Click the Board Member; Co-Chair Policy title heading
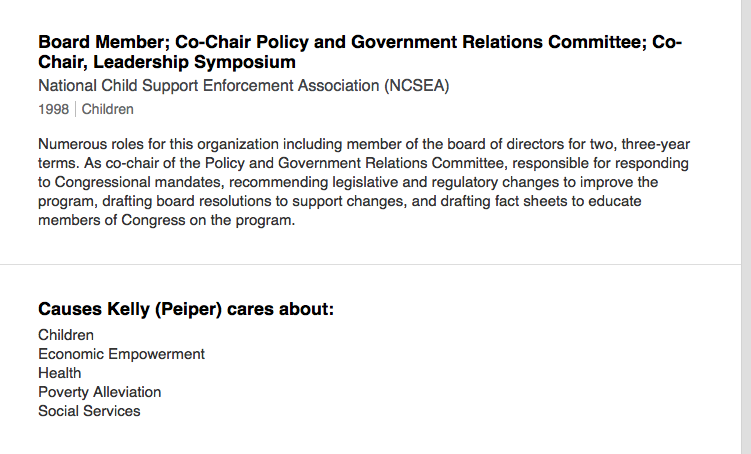Image resolution: width=751 pixels, height=454 pixels. pyautogui.click(x=360, y=42)
